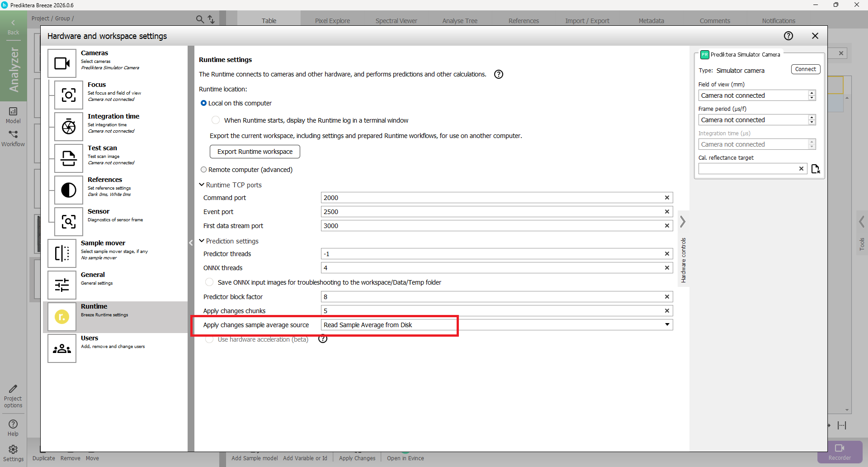Collapse the Runtime TCP ports section
Screen dimensions: 868x467
pyautogui.click(x=202, y=185)
